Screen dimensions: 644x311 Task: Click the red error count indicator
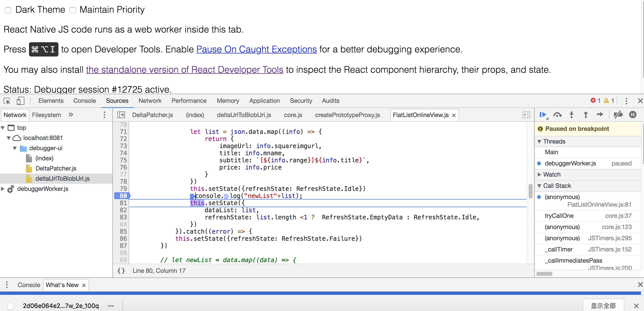pos(595,101)
